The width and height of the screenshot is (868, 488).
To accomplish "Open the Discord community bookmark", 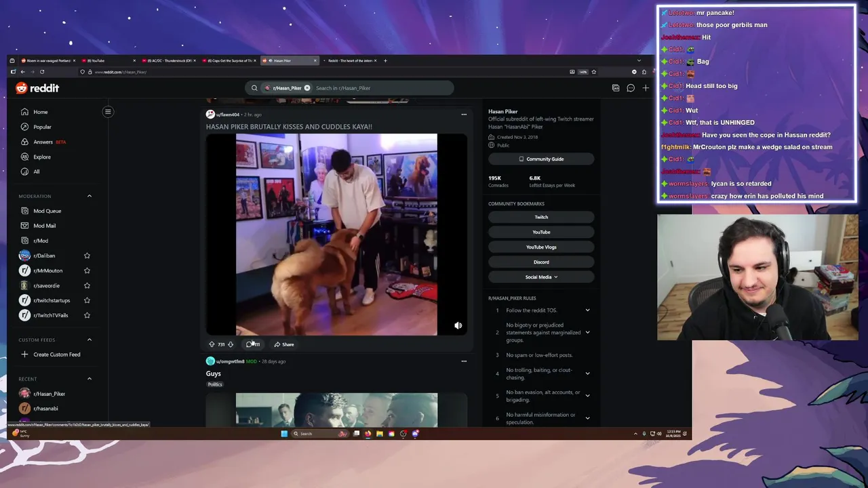I will click(x=541, y=262).
